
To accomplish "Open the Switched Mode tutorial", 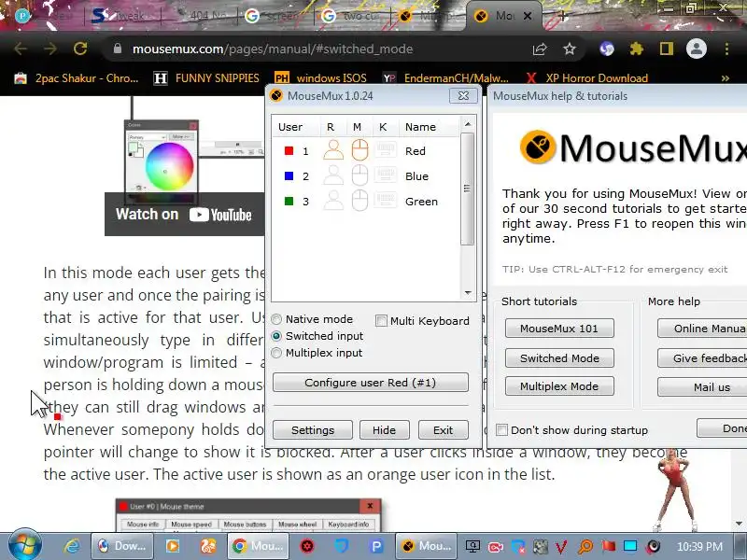I will click(x=559, y=358).
